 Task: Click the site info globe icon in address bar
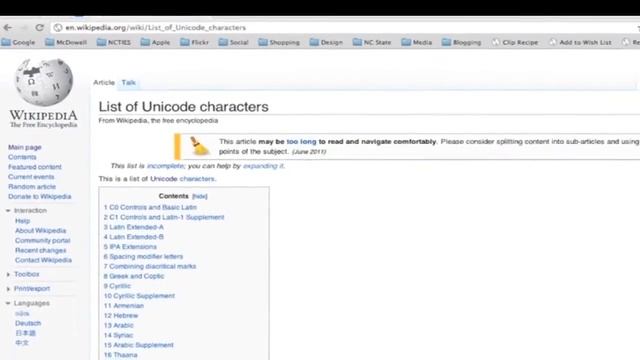click(58, 28)
